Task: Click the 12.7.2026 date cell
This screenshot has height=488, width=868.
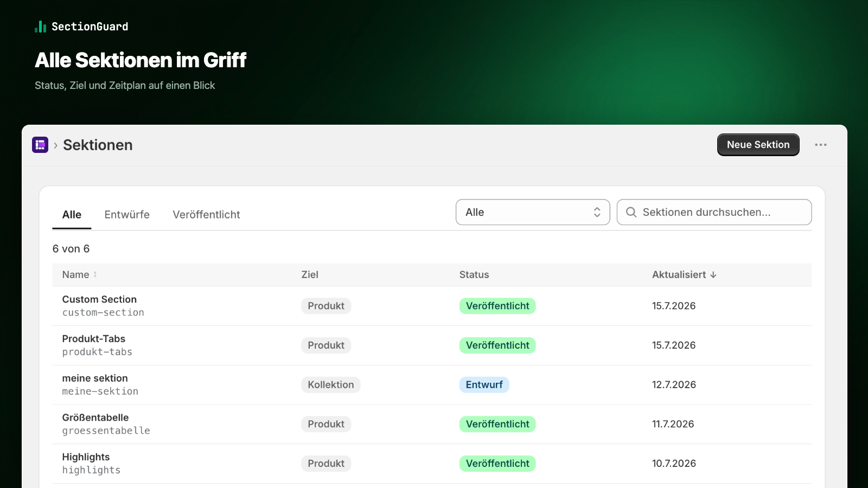Action: coord(674,384)
